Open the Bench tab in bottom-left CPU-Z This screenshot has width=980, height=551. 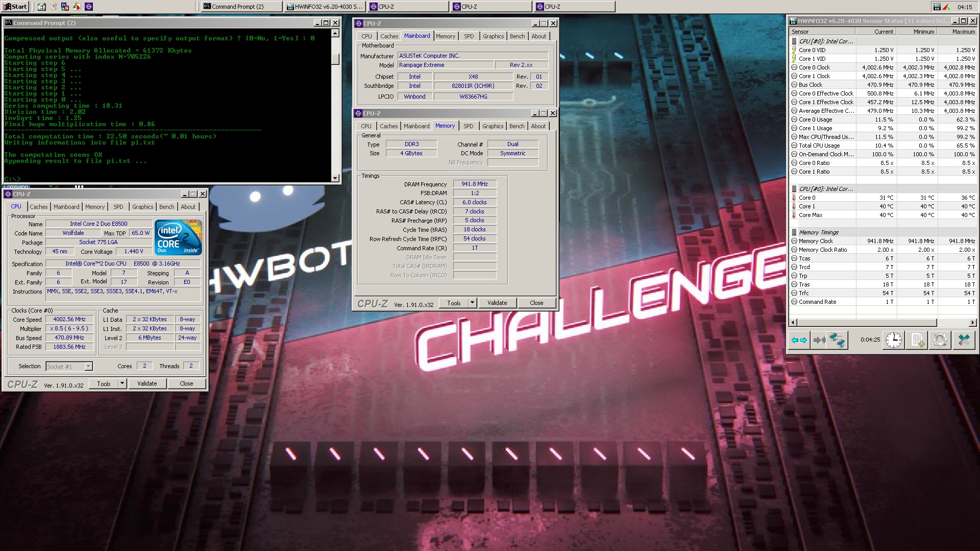click(166, 207)
